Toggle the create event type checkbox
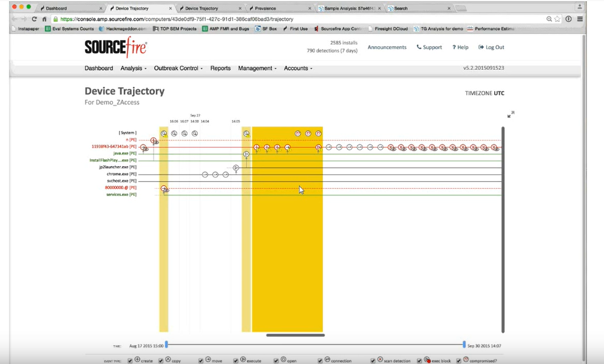This screenshot has width=604, height=364. tap(130, 361)
